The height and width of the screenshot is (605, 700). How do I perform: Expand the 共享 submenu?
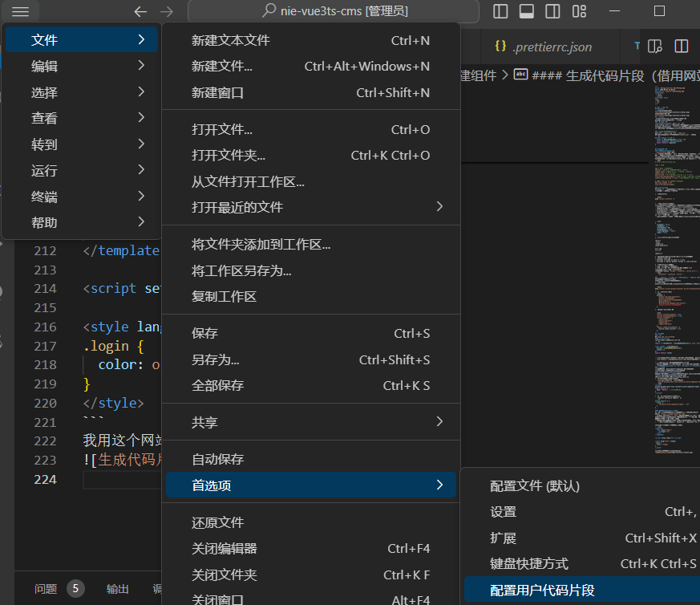click(x=311, y=422)
